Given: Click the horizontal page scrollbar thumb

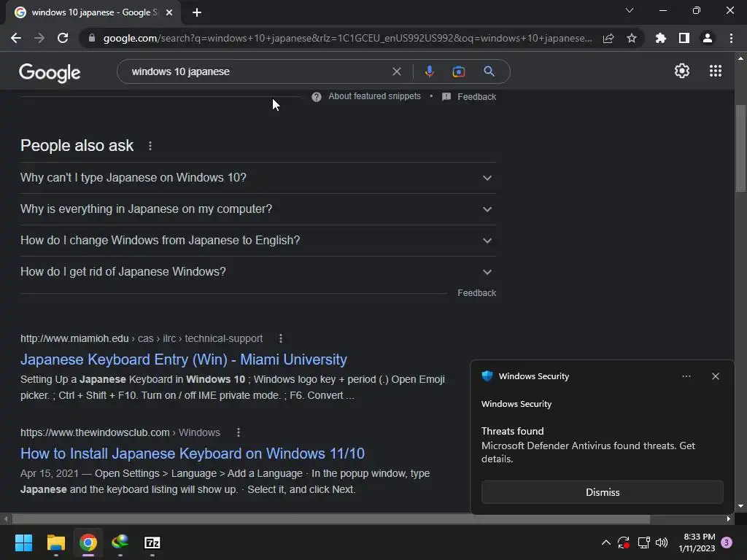Looking at the screenshot, I should 331,519.
